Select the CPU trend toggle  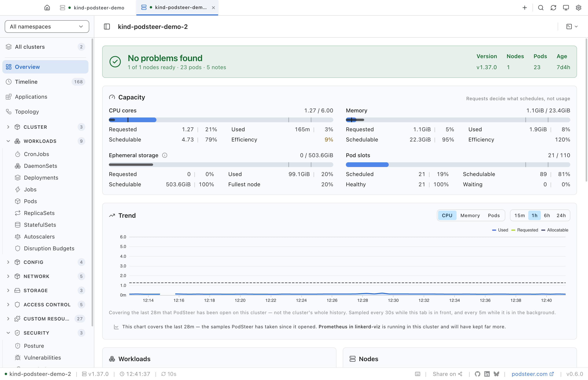447,215
